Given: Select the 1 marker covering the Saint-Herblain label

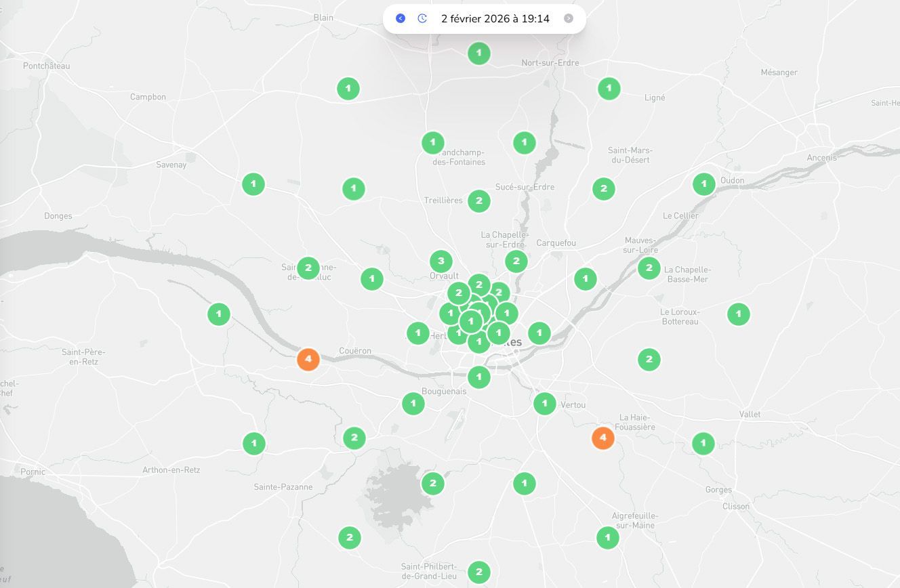Looking at the screenshot, I should coord(418,333).
